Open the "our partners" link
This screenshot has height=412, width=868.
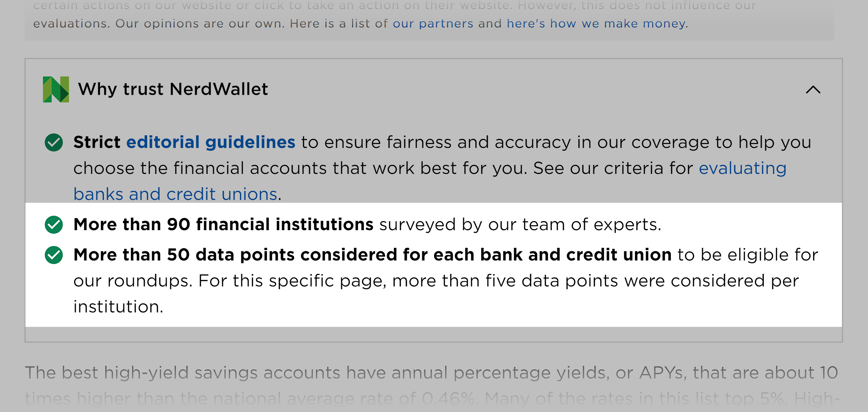[x=433, y=23]
